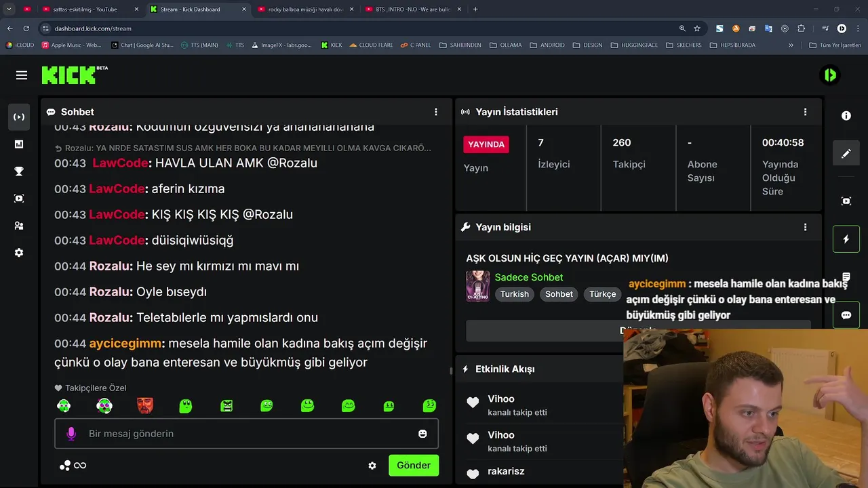Open the clips capture icon in left sidebar
The height and width of the screenshot is (488, 868).
19,199
